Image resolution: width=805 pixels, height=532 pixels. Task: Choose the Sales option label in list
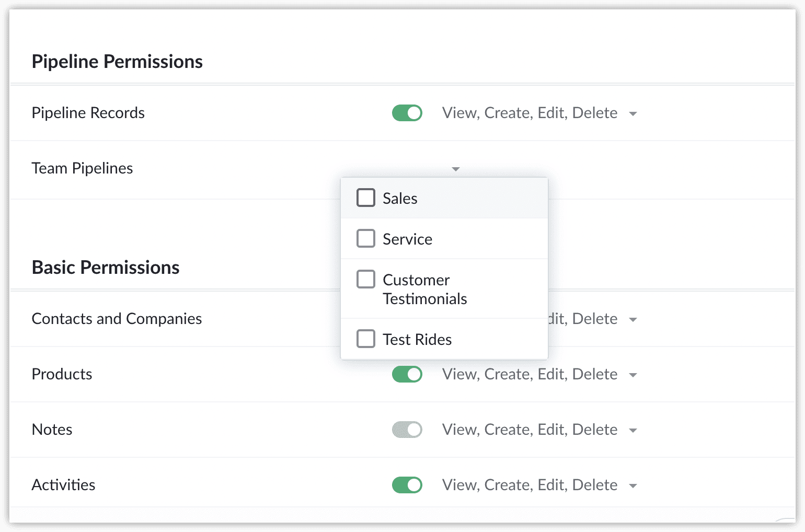[x=400, y=199]
